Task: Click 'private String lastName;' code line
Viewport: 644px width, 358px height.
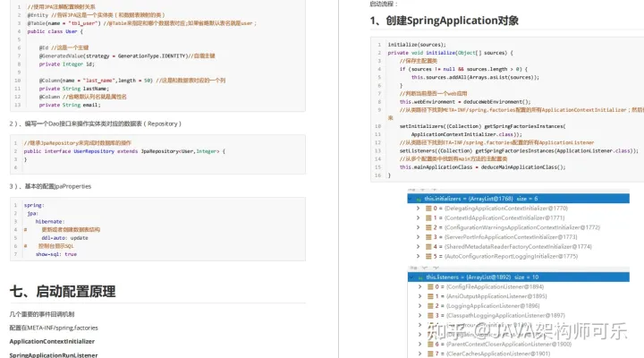Action: 74,89
